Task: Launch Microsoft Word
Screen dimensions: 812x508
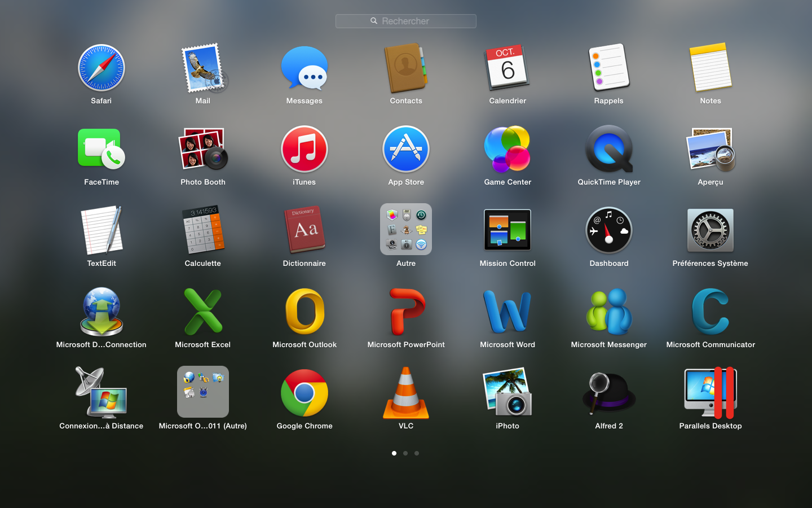Action: pyautogui.click(x=507, y=312)
